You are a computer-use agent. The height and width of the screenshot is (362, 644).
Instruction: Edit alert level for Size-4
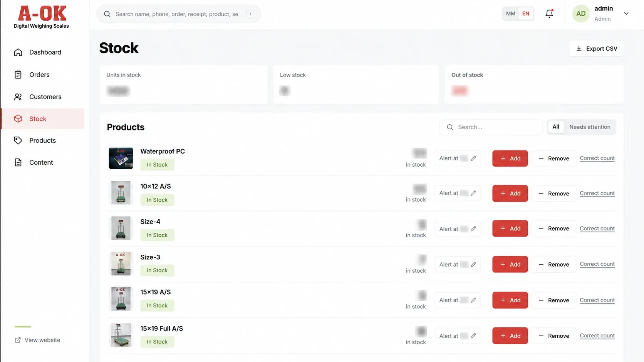point(473,229)
